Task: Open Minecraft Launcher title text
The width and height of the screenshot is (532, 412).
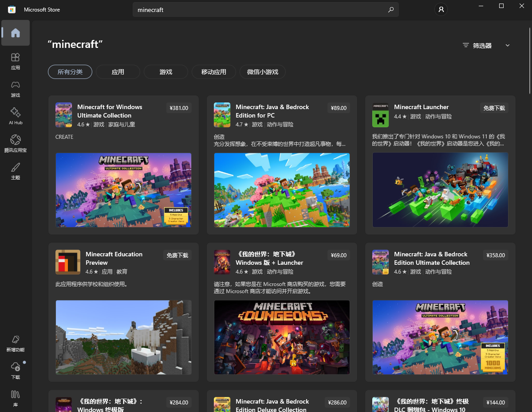Action: click(x=421, y=107)
